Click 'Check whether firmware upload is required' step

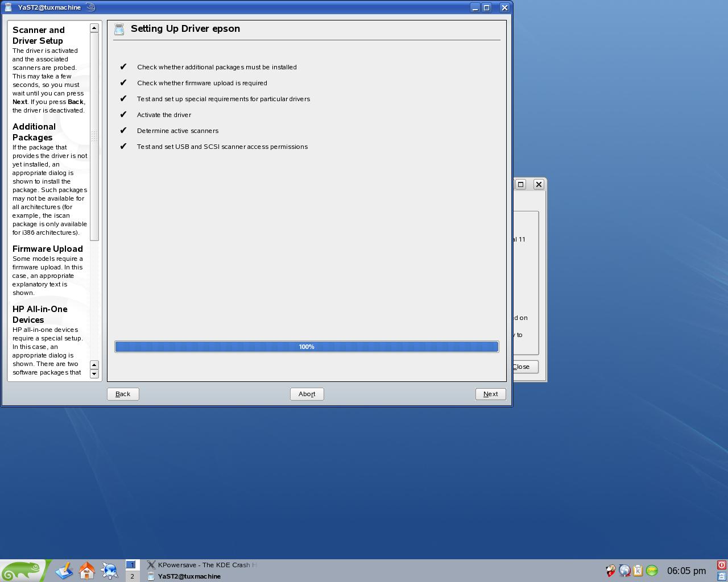(x=202, y=83)
